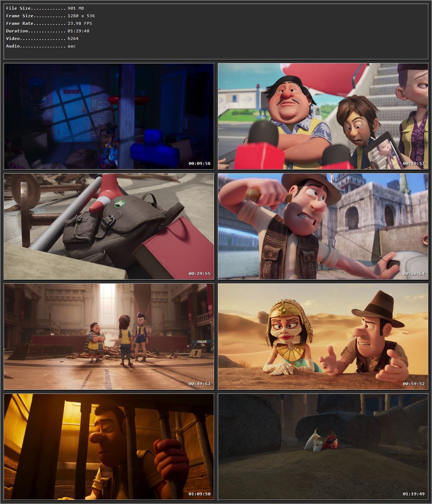Select the 00:19:57 interview scene thumbnail

(x=322, y=116)
